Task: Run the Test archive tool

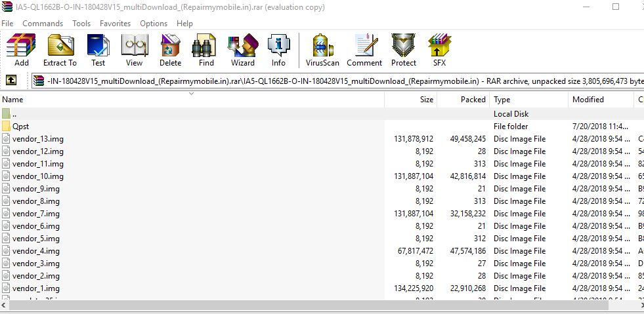Action: [98, 50]
